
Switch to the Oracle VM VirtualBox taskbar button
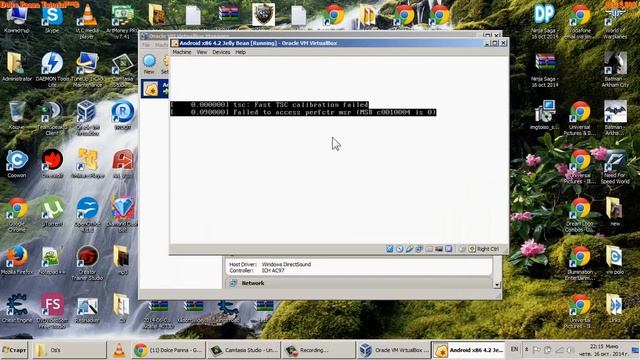[x=393, y=350]
